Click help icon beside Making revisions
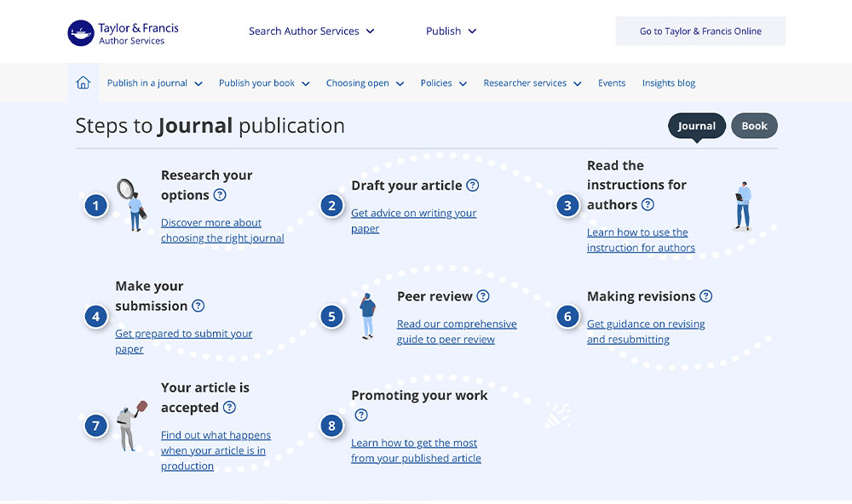Viewport: 852px width, 504px height. (705, 296)
